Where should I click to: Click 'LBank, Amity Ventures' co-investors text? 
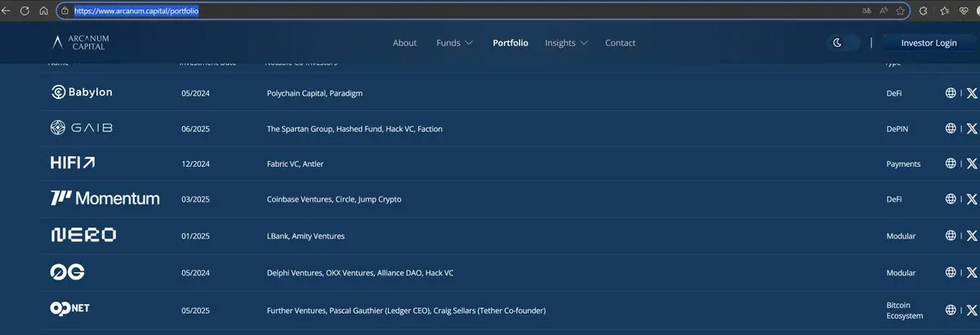click(x=305, y=236)
